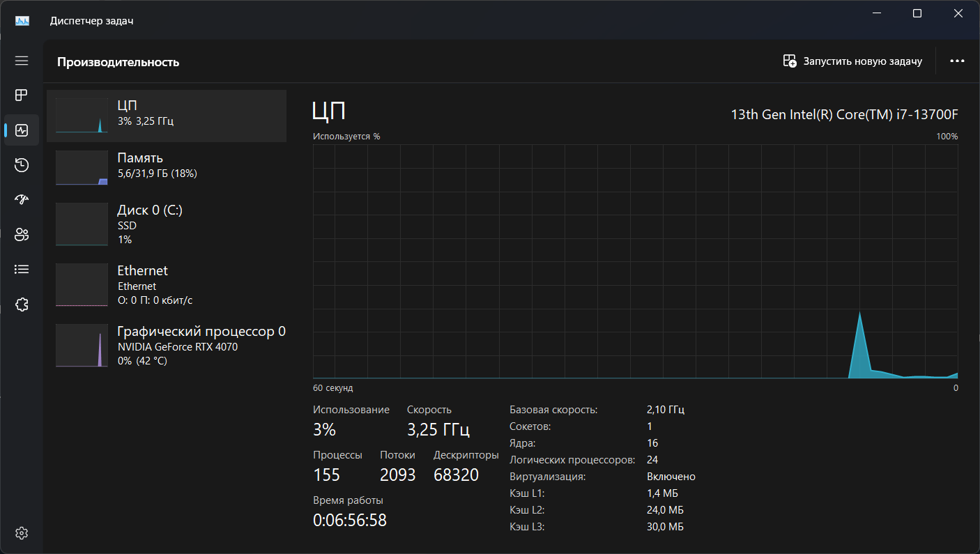Image resolution: width=980 pixels, height=554 pixels.
Task: Click the run new task icon
Action: pyautogui.click(x=790, y=61)
